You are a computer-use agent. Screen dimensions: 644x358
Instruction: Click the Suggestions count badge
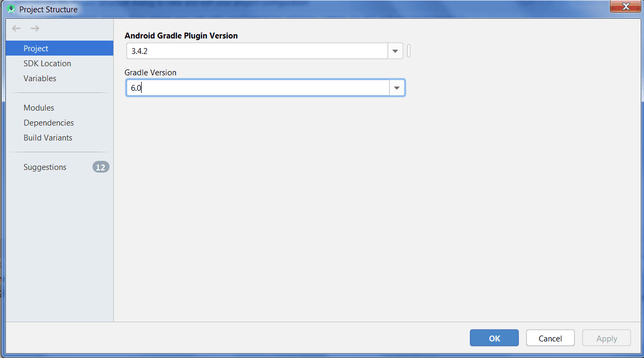(100, 167)
